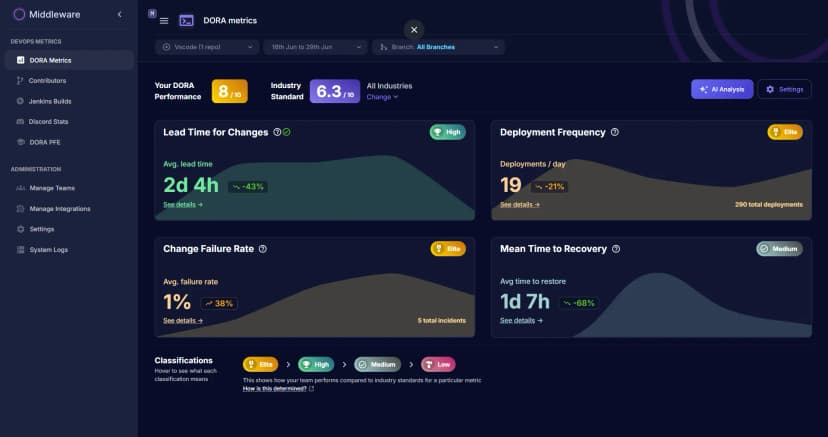Open the date range picker dropdown
This screenshot has width=828, height=437.
[315, 47]
